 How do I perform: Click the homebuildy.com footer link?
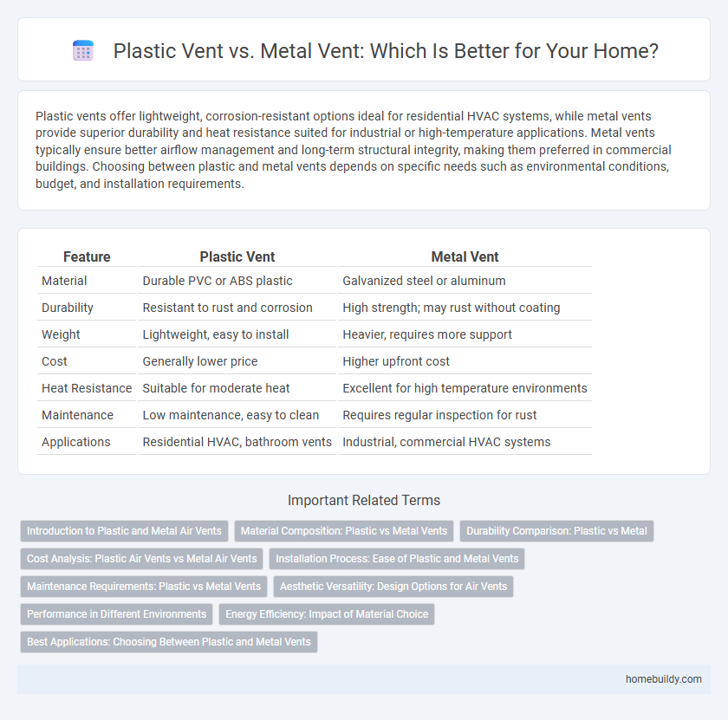(x=666, y=679)
